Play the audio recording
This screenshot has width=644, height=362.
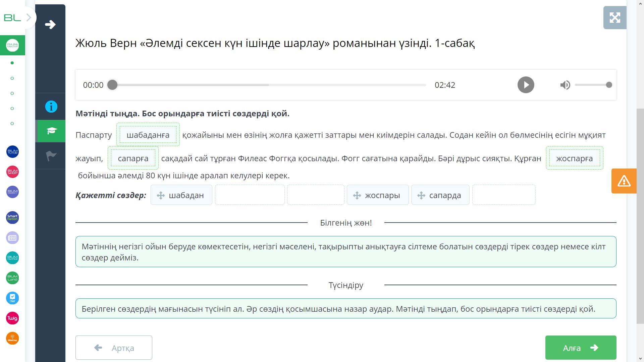click(x=526, y=85)
